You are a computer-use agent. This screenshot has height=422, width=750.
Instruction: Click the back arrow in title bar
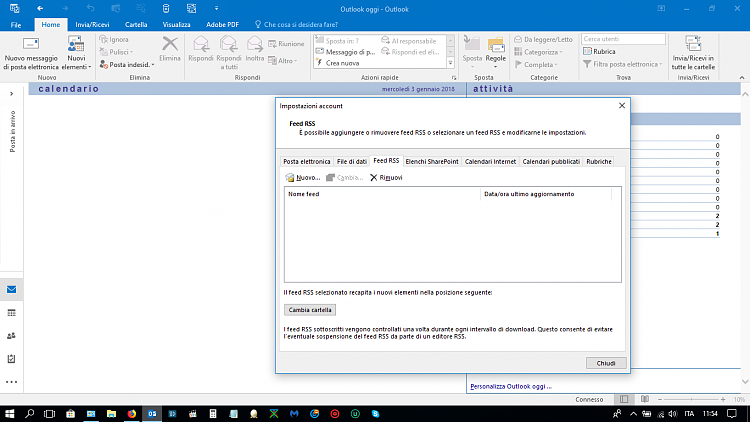40,8
